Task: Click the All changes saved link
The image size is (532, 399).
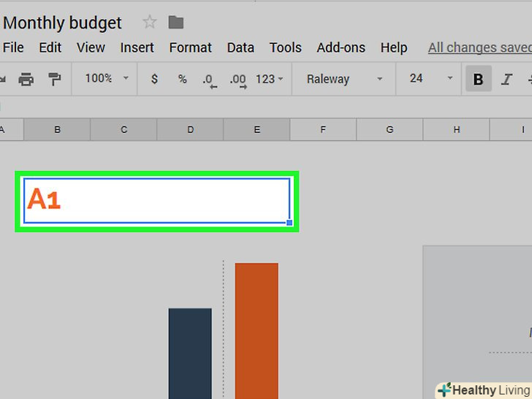Action: [479, 47]
